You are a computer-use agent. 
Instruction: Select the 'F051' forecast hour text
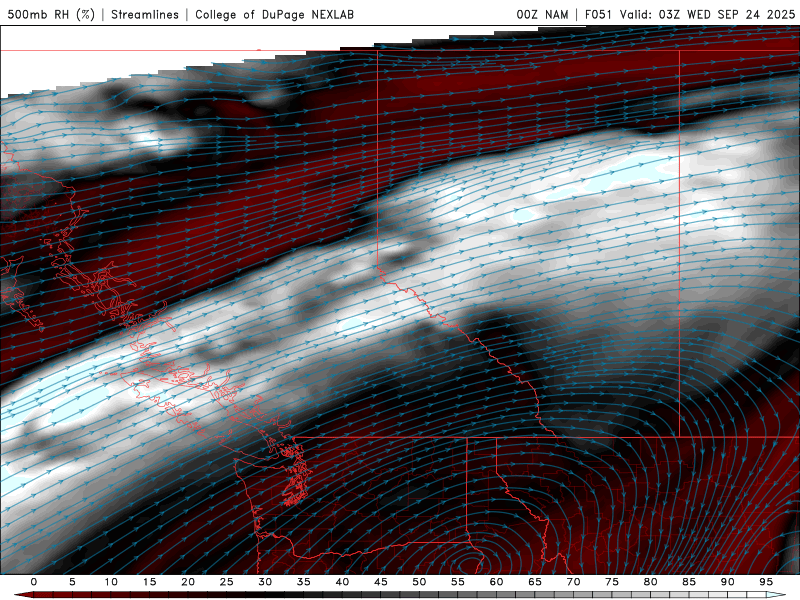click(598, 15)
